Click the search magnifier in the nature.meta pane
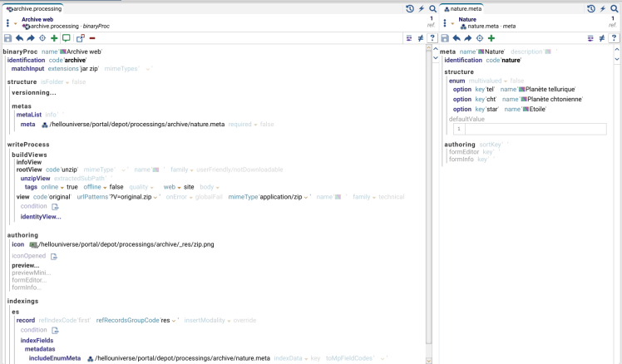 coord(614,8)
